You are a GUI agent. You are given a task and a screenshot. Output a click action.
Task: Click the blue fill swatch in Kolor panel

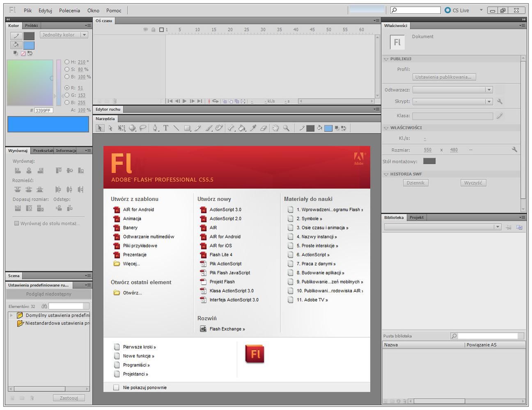click(29, 46)
